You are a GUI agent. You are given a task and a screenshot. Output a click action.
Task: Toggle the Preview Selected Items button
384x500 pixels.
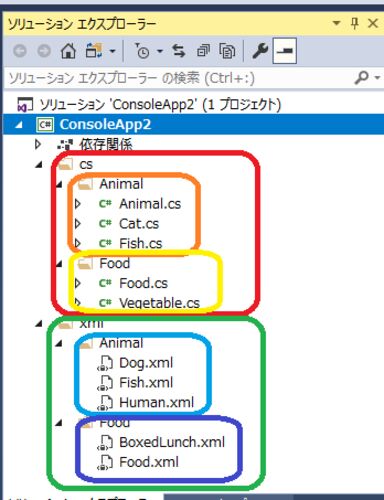click(285, 51)
